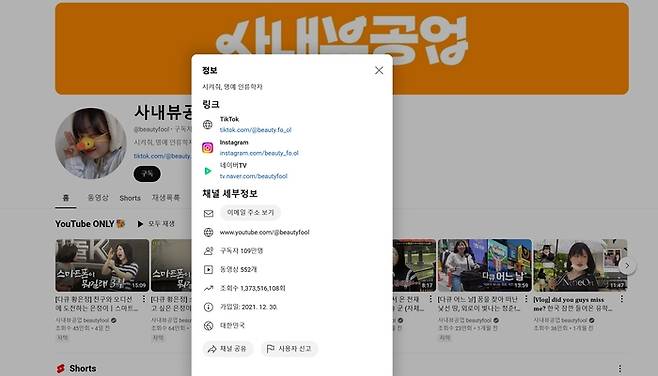The image size is (658, 376).
Task: Click the envelope email icon
Action: coord(209,214)
